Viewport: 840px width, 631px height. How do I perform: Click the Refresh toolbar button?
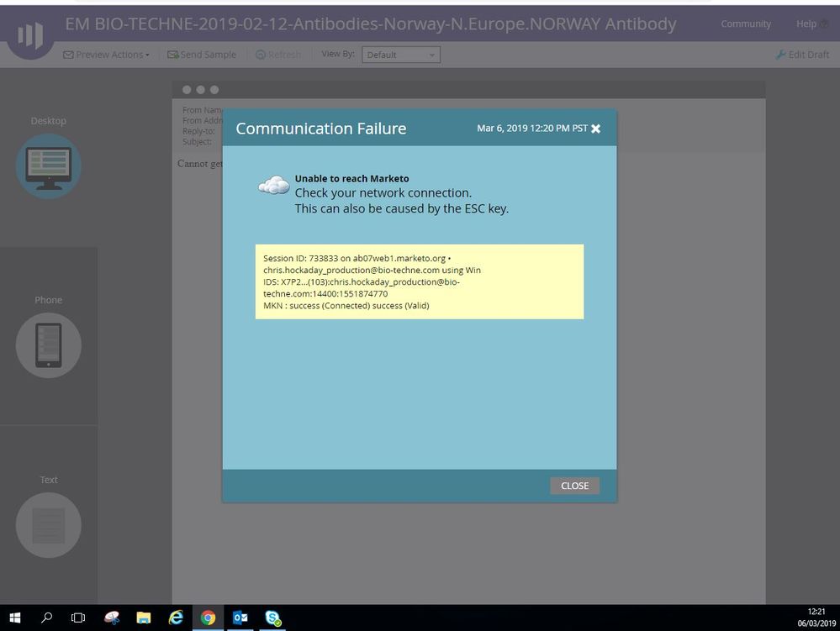tap(278, 55)
